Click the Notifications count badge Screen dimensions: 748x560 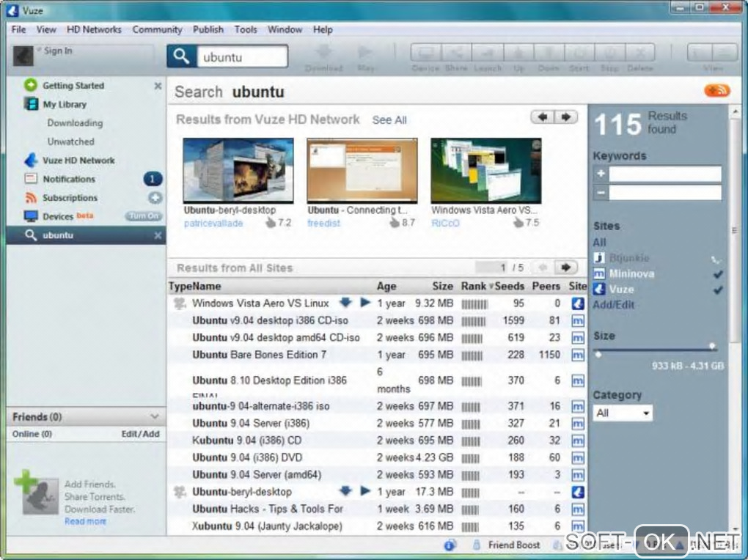pyautogui.click(x=153, y=179)
